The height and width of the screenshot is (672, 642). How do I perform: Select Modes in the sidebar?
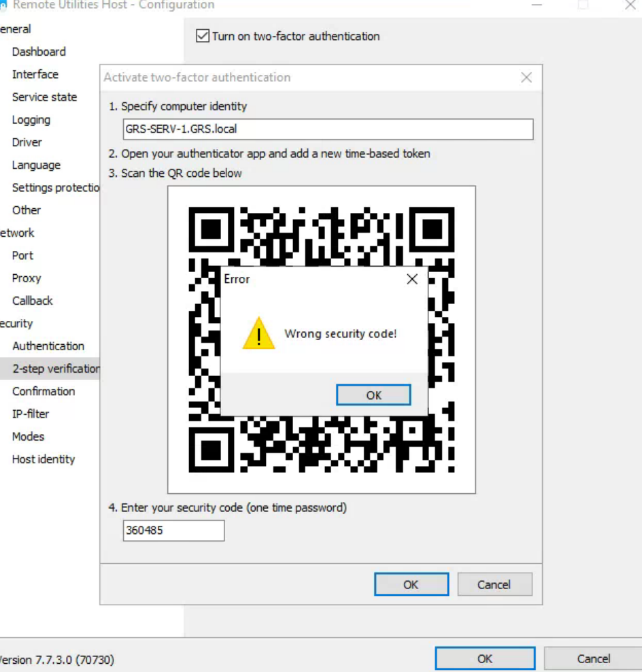29,437
